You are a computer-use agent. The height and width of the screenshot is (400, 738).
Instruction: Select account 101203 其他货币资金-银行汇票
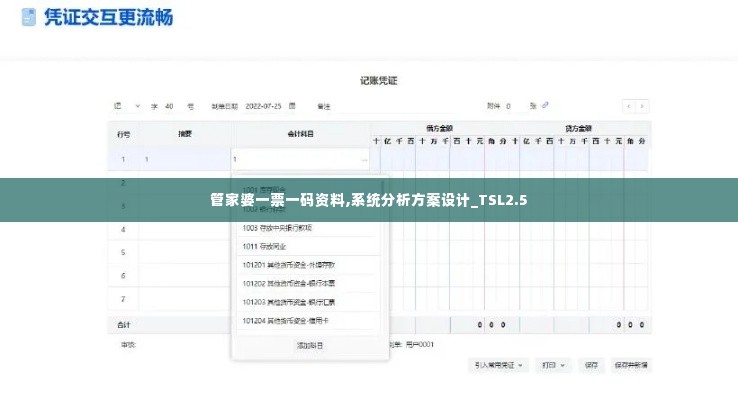(308, 302)
